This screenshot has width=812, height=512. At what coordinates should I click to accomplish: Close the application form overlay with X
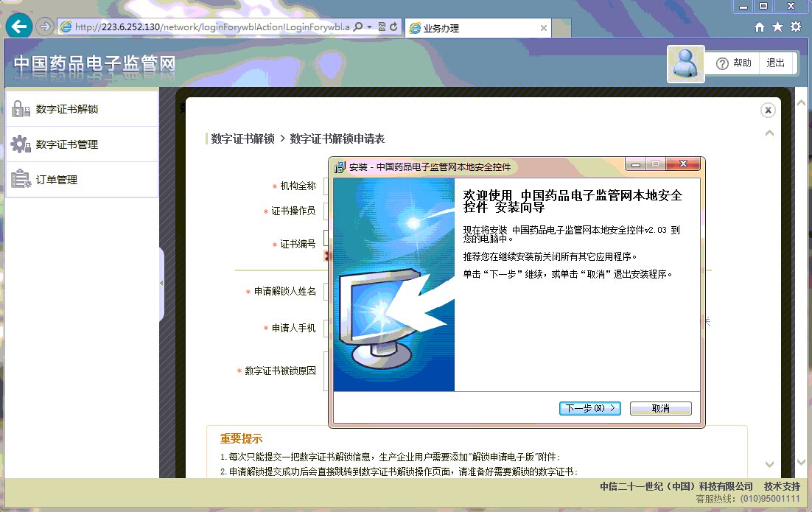point(768,111)
